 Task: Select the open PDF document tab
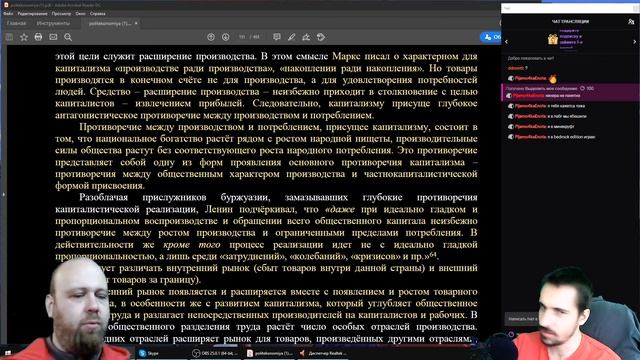pos(109,24)
